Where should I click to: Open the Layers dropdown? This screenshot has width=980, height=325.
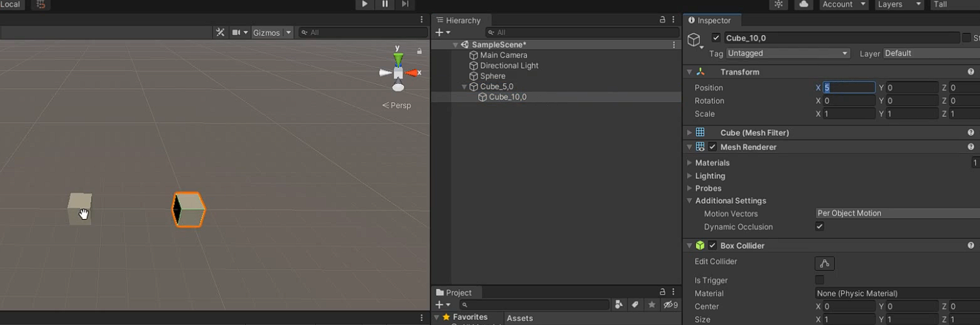[x=899, y=5]
